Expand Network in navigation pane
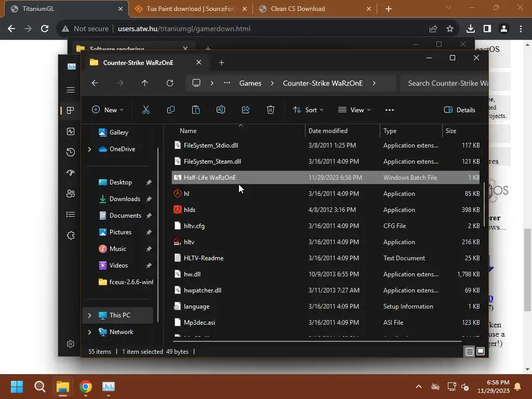This screenshot has width=532, height=399. (x=89, y=332)
